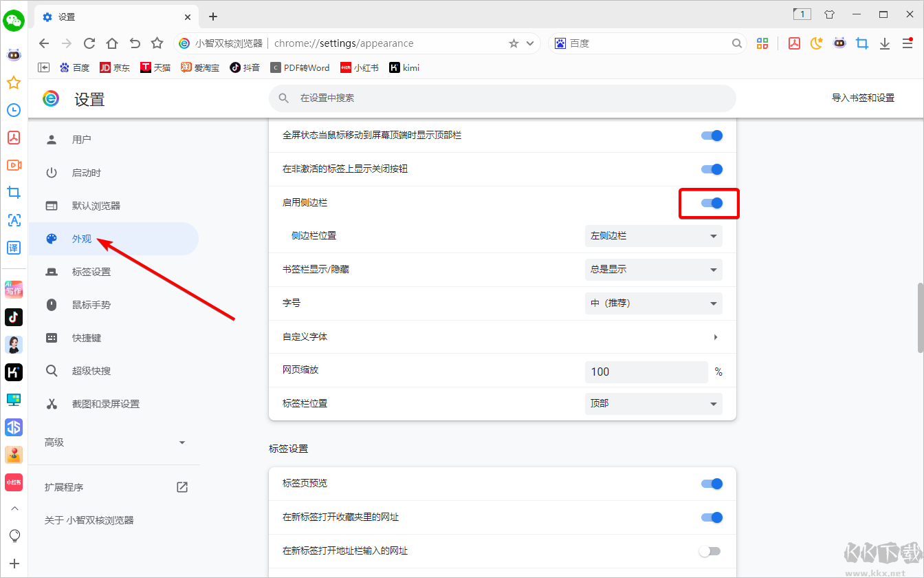This screenshot has width=924, height=578.
Task: Open the Downloads icon on the toolbar
Action: click(x=885, y=43)
